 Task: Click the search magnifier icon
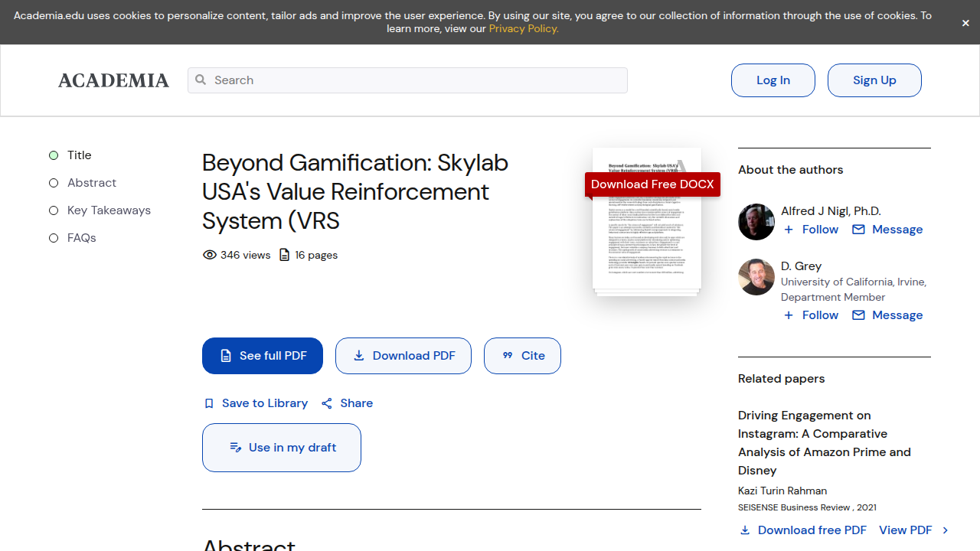[201, 80]
